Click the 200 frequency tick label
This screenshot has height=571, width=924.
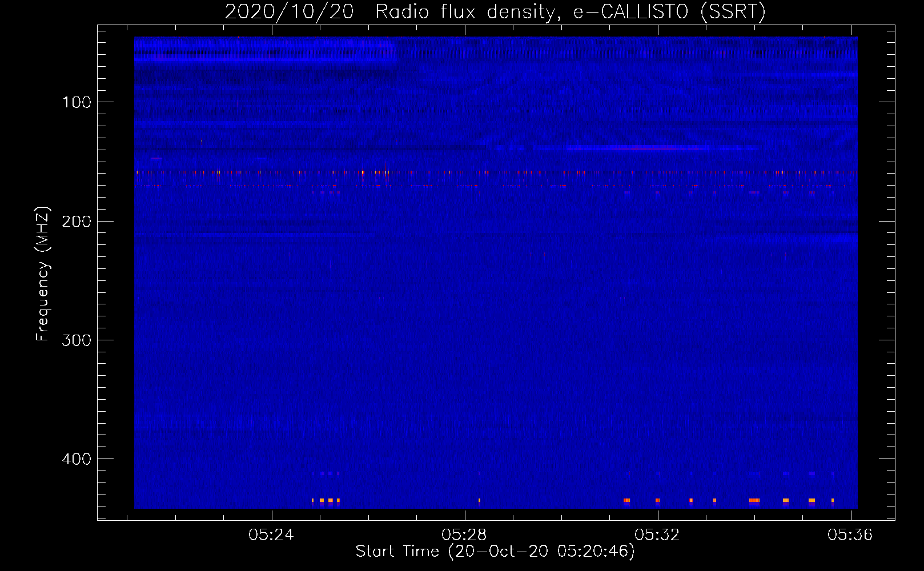(77, 222)
